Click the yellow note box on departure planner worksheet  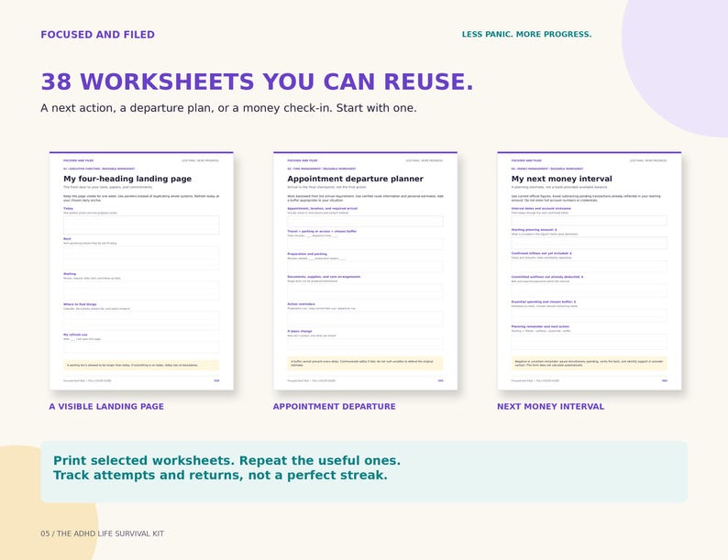[x=366, y=363]
